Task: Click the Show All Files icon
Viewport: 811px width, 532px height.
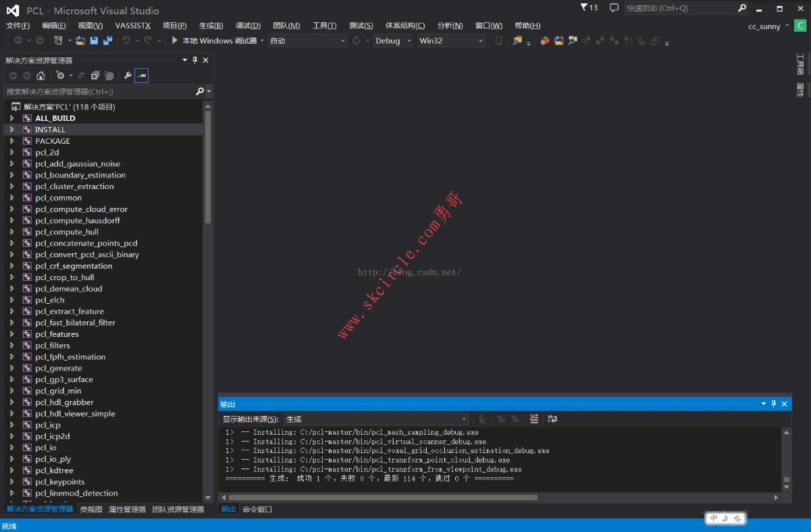Action: click(109, 76)
